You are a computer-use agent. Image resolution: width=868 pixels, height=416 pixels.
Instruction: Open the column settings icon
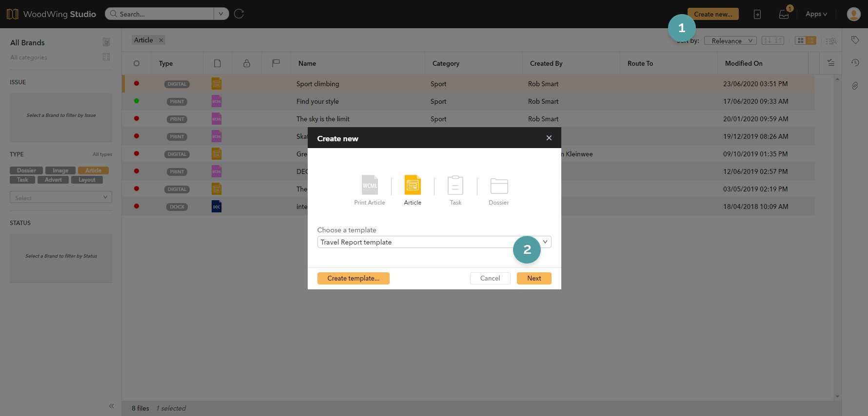point(831,63)
